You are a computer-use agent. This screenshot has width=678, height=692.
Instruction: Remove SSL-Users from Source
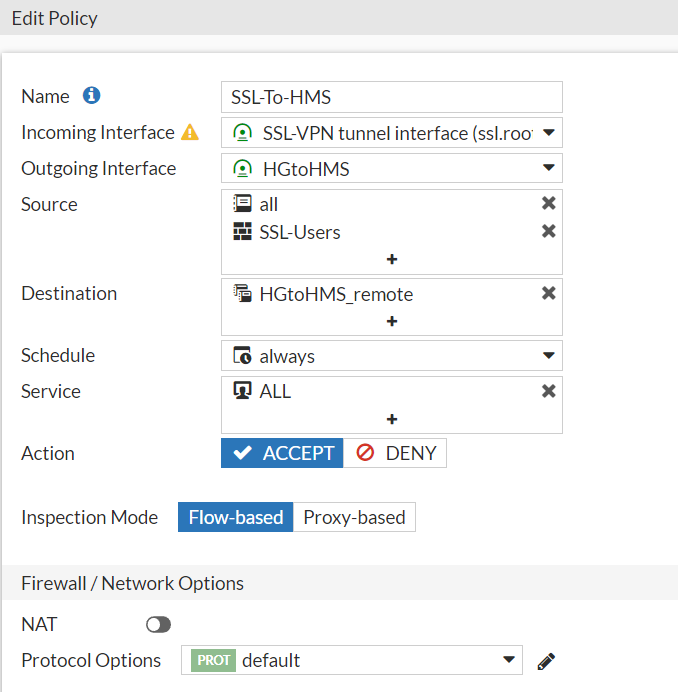[x=548, y=232]
